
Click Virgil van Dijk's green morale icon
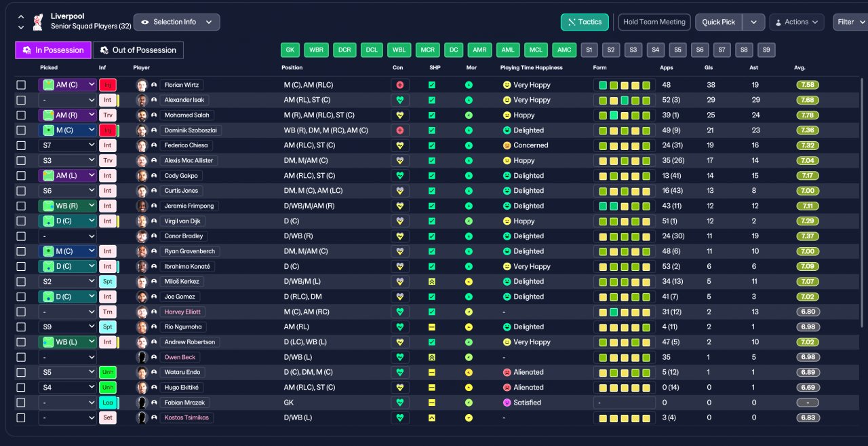pyautogui.click(x=469, y=221)
